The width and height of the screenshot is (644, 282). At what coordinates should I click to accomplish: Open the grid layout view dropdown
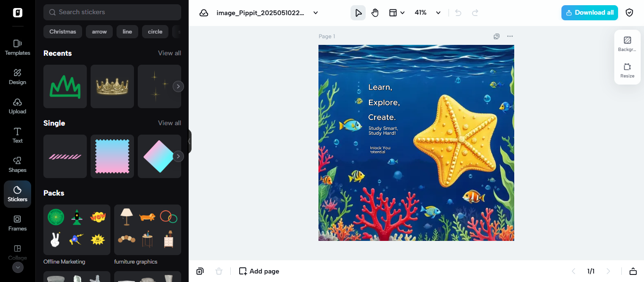[x=397, y=13]
